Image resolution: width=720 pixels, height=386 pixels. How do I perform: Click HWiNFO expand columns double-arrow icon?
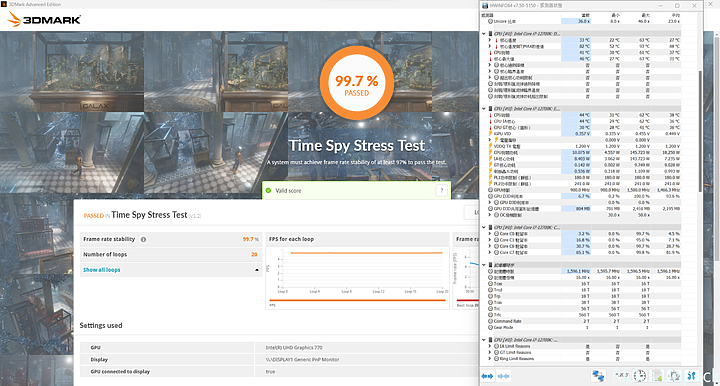(487, 376)
